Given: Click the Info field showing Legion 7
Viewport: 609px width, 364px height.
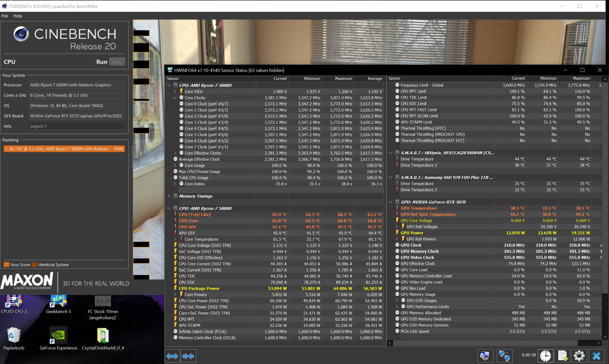Looking at the screenshot, I should click(76, 126).
